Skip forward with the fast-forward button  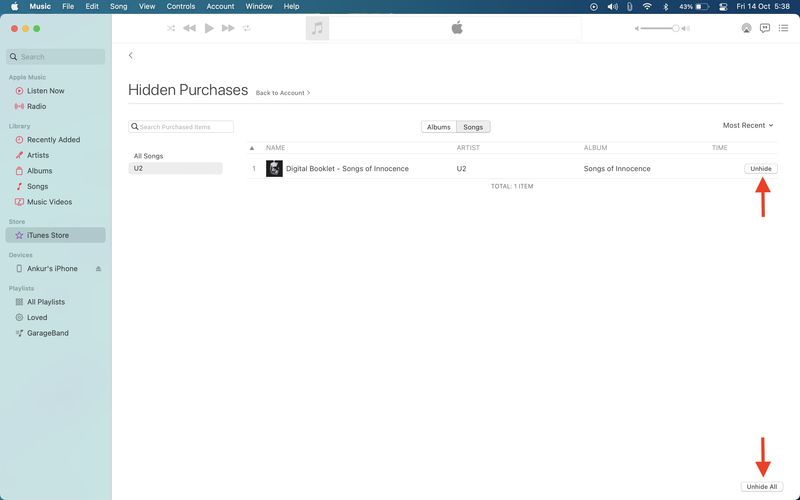[x=228, y=28]
